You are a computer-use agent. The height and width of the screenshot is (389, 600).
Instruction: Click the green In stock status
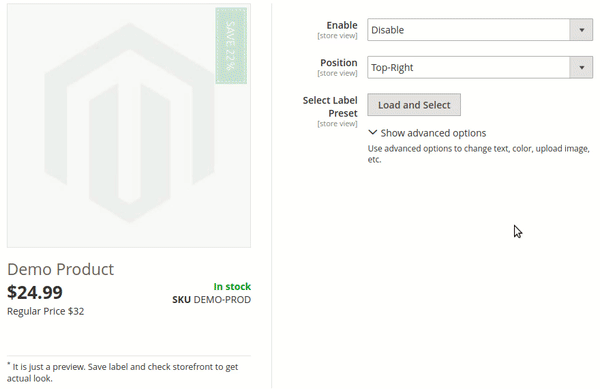tap(232, 286)
